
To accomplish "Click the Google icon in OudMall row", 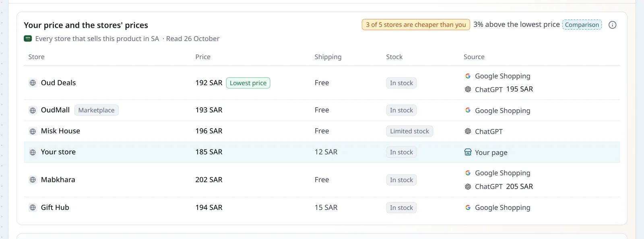I will [468, 110].
